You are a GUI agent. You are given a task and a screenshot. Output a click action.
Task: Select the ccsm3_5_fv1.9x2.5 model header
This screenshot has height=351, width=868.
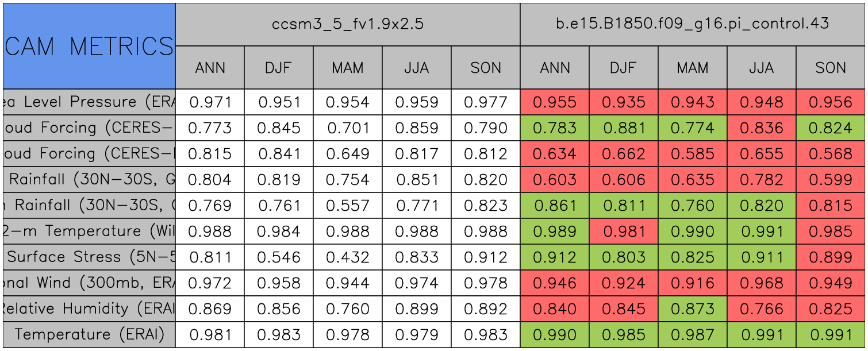[348, 24]
